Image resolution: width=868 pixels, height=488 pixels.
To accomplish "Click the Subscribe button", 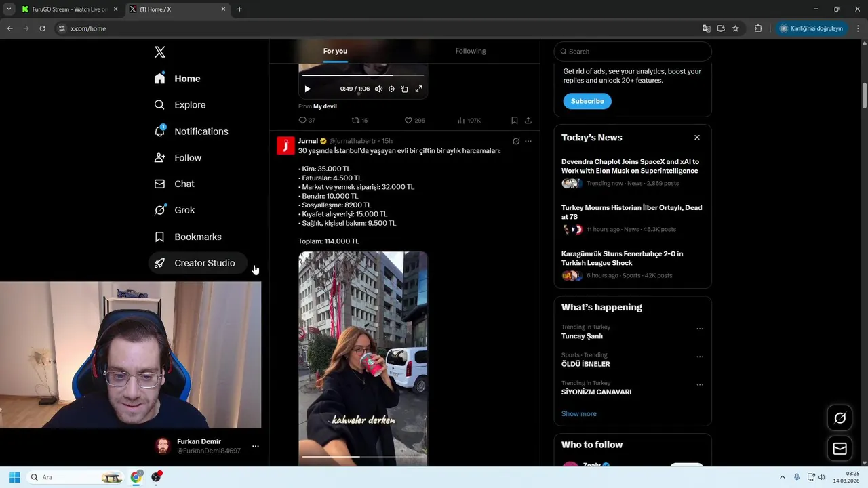I will point(587,101).
